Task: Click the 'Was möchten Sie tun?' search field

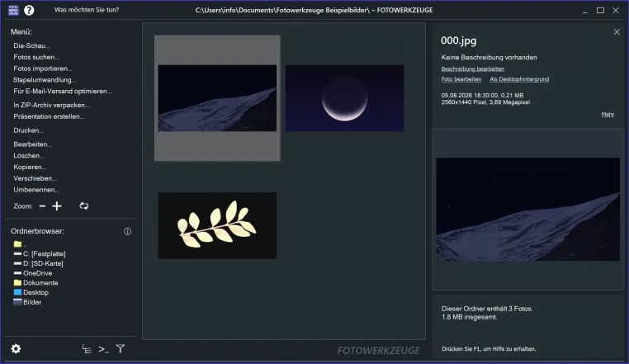Action: (x=87, y=10)
